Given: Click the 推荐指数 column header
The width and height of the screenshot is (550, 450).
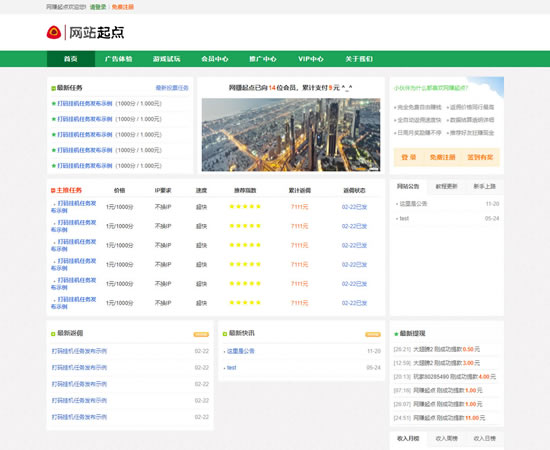Looking at the screenshot, I should click(245, 190).
